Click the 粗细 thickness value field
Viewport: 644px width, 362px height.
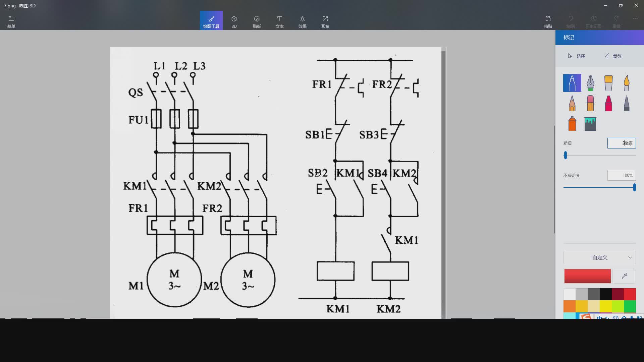622,143
